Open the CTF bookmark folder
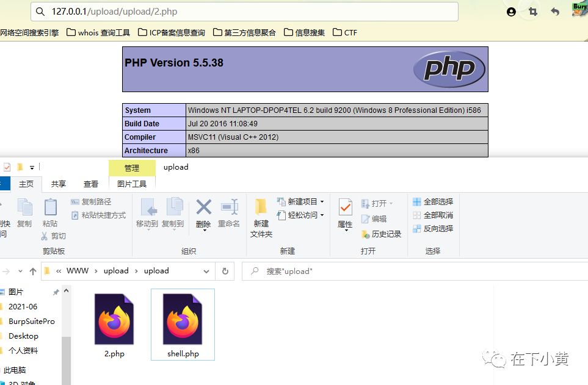The image size is (588, 385). pyautogui.click(x=344, y=32)
